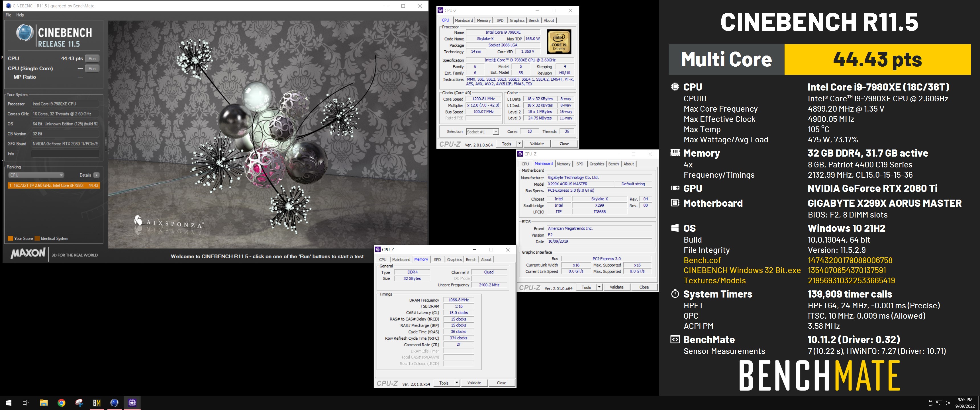Expand Tools dropdown arrow in CPU-Z CPU window
The height and width of the screenshot is (410, 980).
519,144
